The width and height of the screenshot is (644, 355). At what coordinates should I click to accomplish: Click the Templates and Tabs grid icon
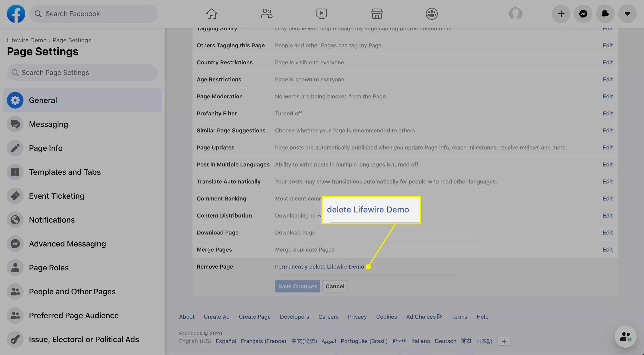click(15, 172)
